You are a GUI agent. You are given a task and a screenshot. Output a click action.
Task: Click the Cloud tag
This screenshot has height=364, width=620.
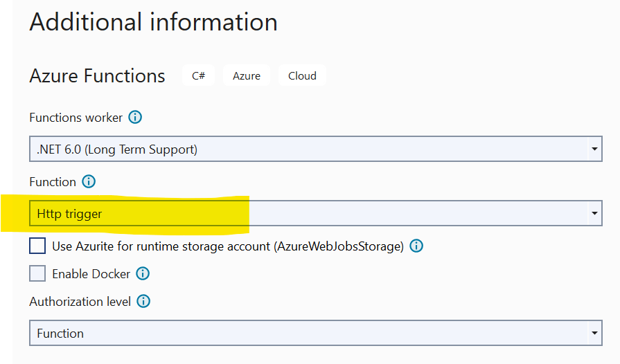pos(302,76)
